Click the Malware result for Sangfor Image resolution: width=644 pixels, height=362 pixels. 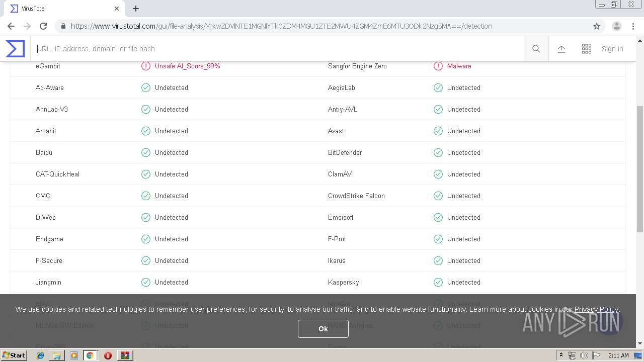tap(459, 66)
